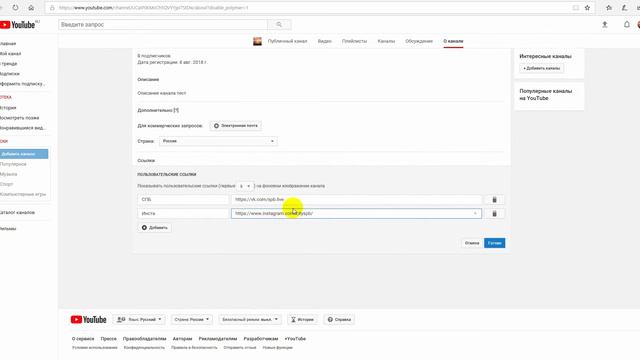Click the 'Электронная почта' add button
This screenshot has width=640, height=360.
coord(236,126)
